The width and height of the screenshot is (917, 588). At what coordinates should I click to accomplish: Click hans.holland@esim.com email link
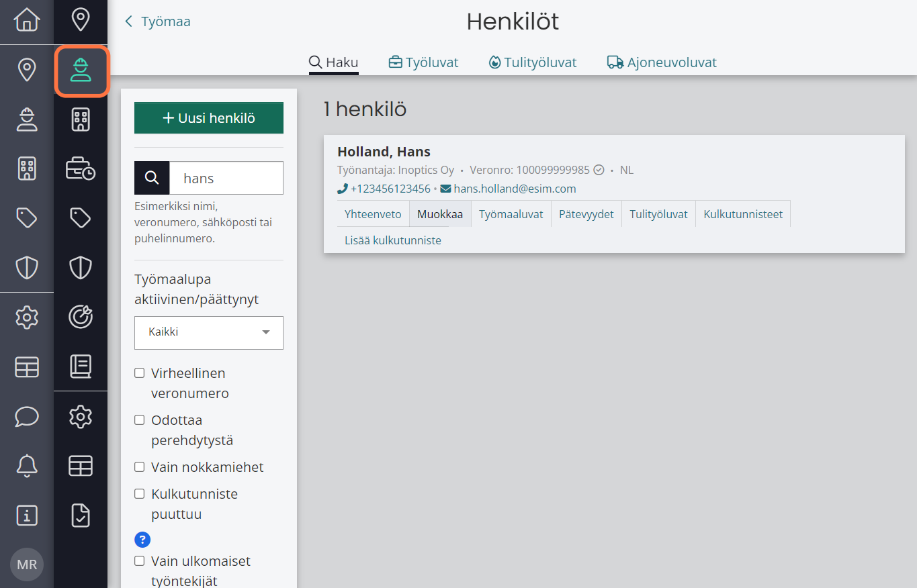(515, 189)
